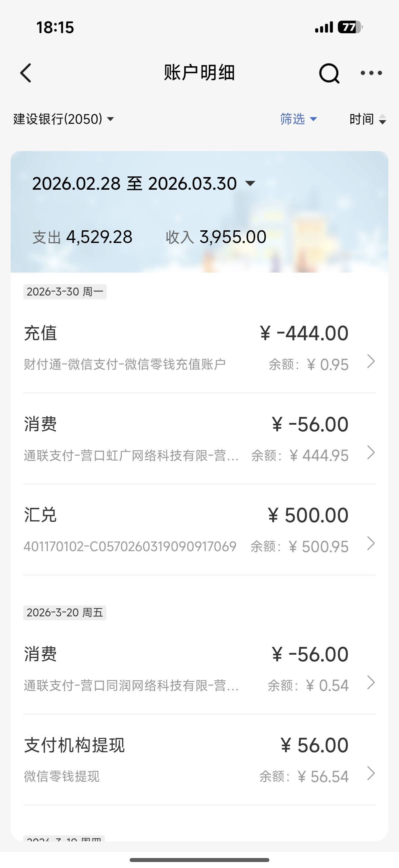Open the 汇兑 500.00 transaction entry

click(x=185, y=529)
